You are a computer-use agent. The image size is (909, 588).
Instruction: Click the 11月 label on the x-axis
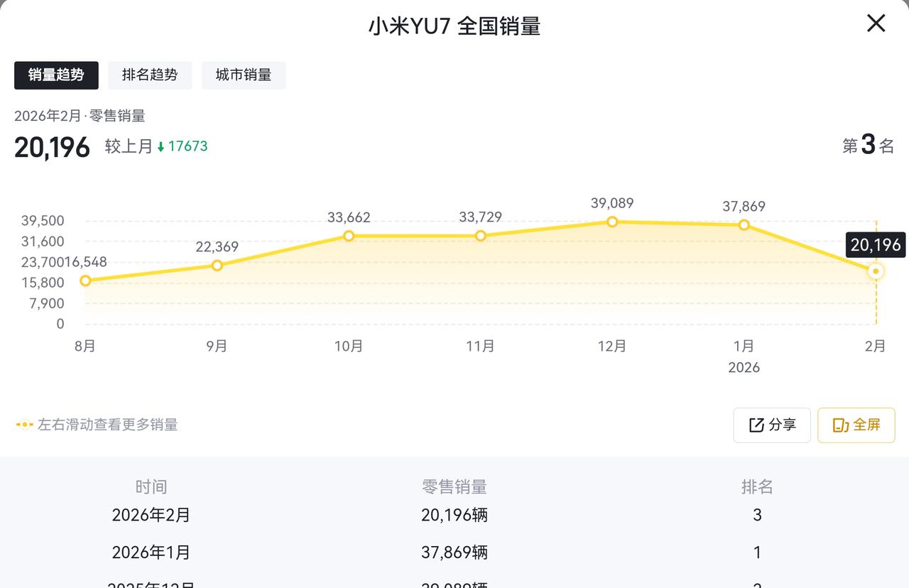coord(481,346)
